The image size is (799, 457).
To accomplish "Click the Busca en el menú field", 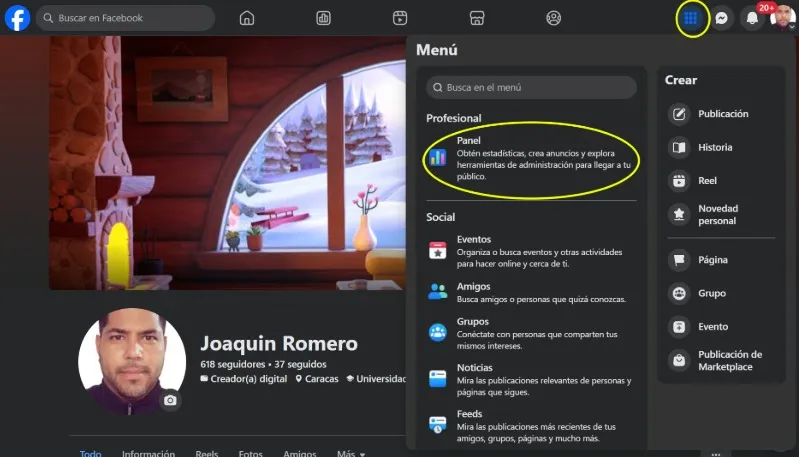I will coord(530,88).
